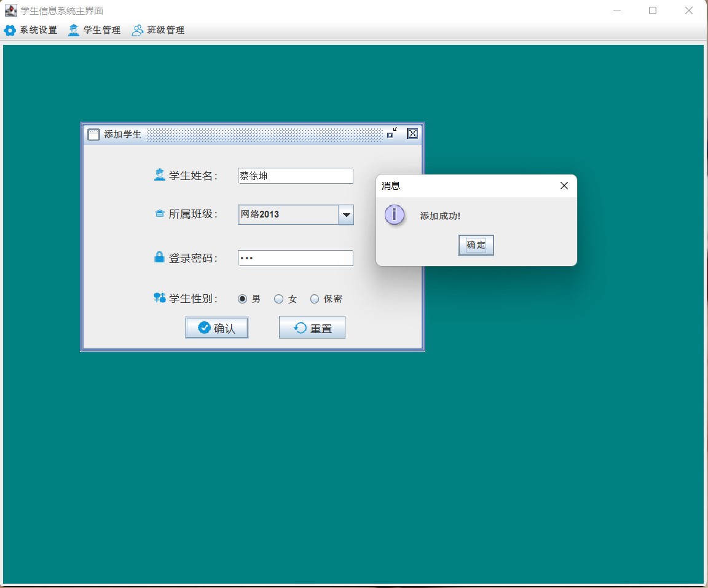Click the 添加学生 title text
The height and width of the screenshot is (588, 708).
tap(123, 135)
